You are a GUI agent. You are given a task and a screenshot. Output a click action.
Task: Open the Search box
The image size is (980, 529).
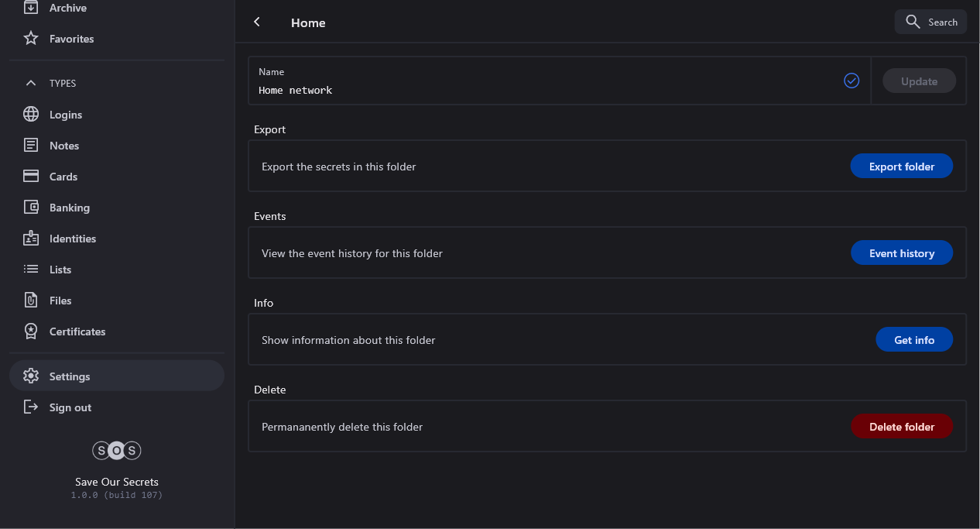click(x=930, y=22)
